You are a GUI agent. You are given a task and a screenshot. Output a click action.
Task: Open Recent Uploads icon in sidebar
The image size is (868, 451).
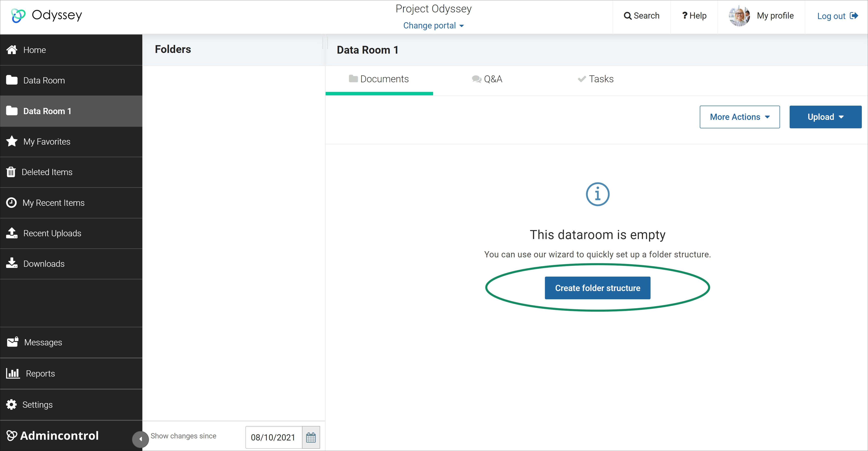tap(12, 233)
